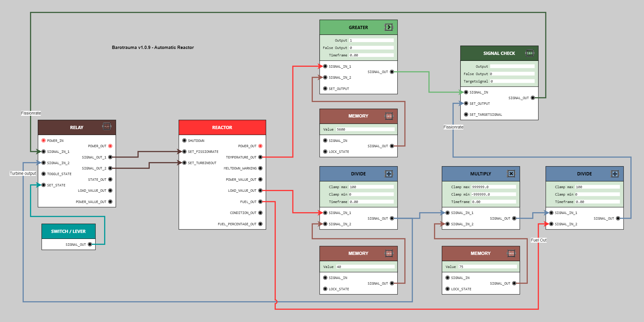Click the TOGGLE_STATE pin on the Relay
The width and height of the screenshot is (644, 322).
tap(43, 174)
